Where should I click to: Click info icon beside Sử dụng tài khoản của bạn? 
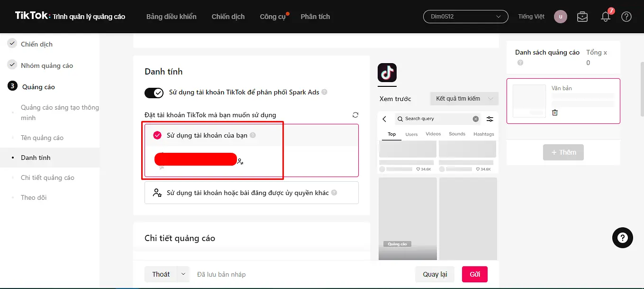(253, 135)
